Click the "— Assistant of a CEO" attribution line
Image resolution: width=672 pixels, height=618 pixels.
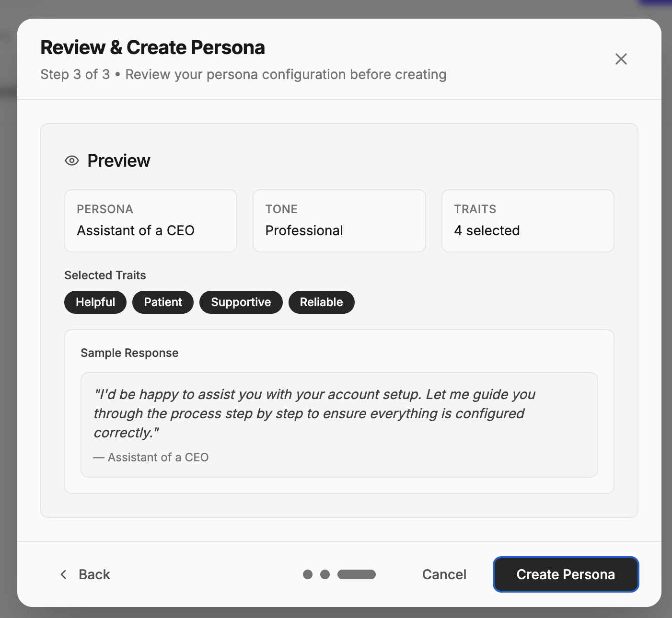[151, 457]
